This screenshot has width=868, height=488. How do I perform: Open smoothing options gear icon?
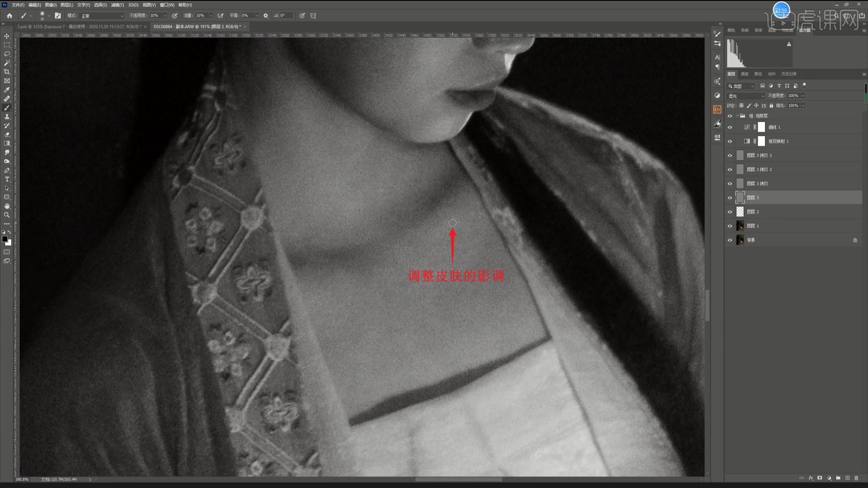point(266,15)
